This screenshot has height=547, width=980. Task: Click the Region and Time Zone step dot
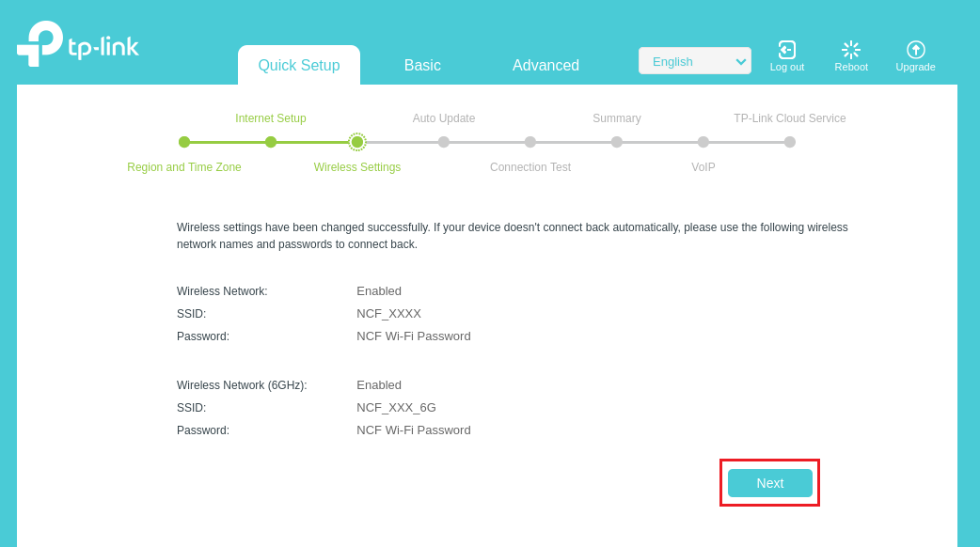click(184, 142)
